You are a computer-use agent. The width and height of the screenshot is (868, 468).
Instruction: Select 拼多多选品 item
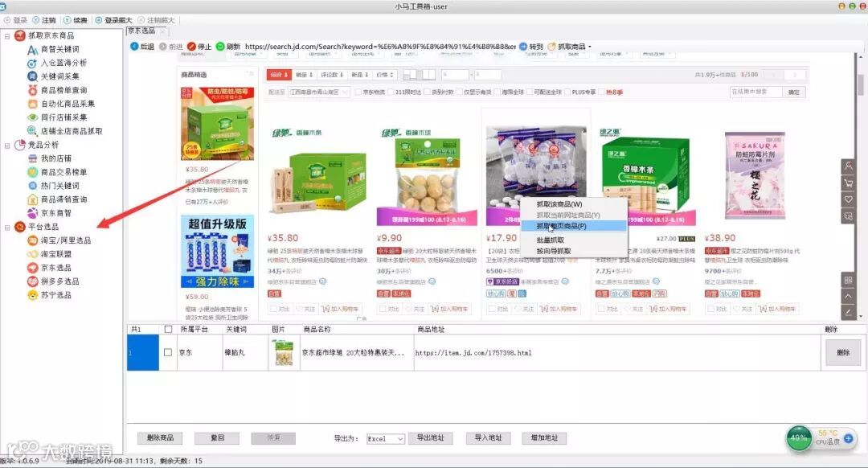59,281
